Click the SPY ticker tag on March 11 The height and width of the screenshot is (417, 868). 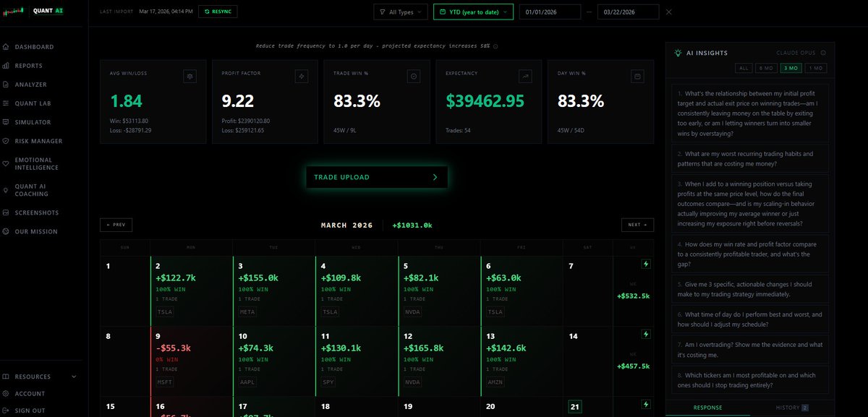click(x=330, y=382)
